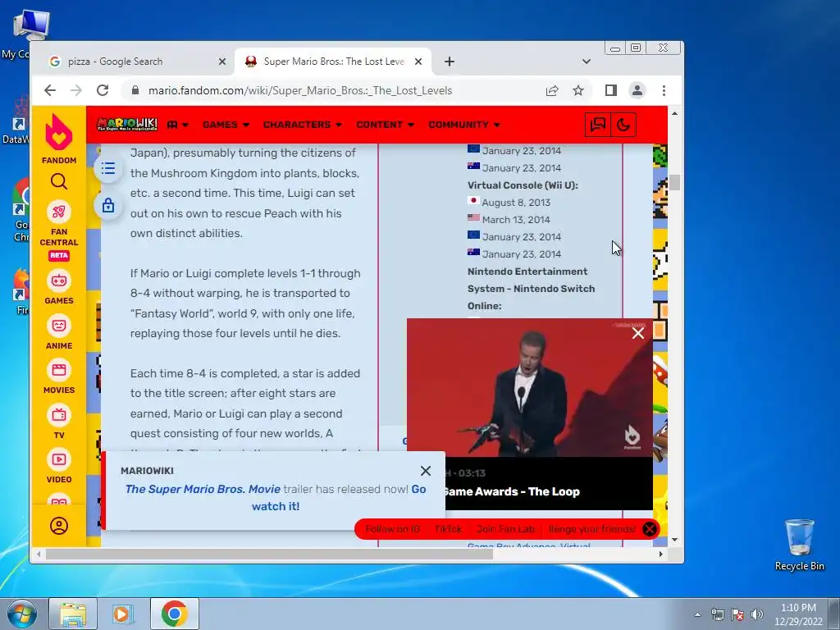The image size is (840, 630).
Task: Expand the COMMUNITY menu
Action: pyautogui.click(x=464, y=125)
